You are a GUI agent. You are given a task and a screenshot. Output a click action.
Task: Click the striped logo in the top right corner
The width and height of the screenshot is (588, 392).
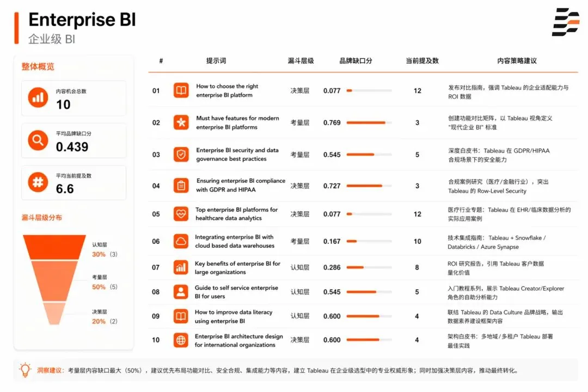pos(566,22)
